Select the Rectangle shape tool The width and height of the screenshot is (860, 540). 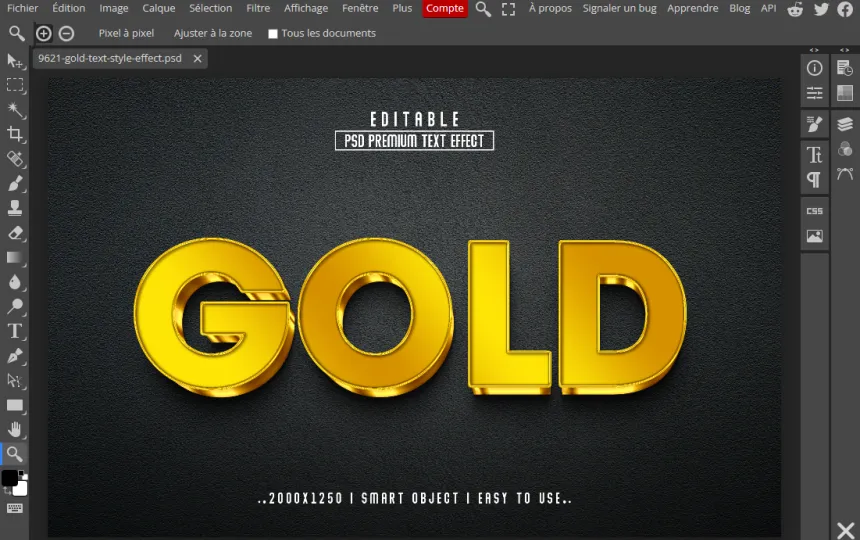[15, 405]
